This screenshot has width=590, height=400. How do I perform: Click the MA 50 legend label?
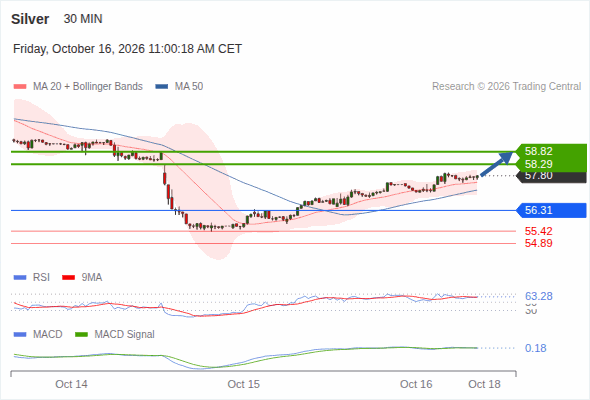click(189, 87)
